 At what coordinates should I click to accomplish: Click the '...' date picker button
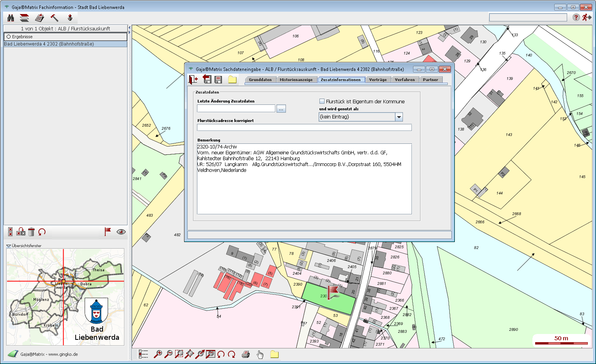pos(281,109)
